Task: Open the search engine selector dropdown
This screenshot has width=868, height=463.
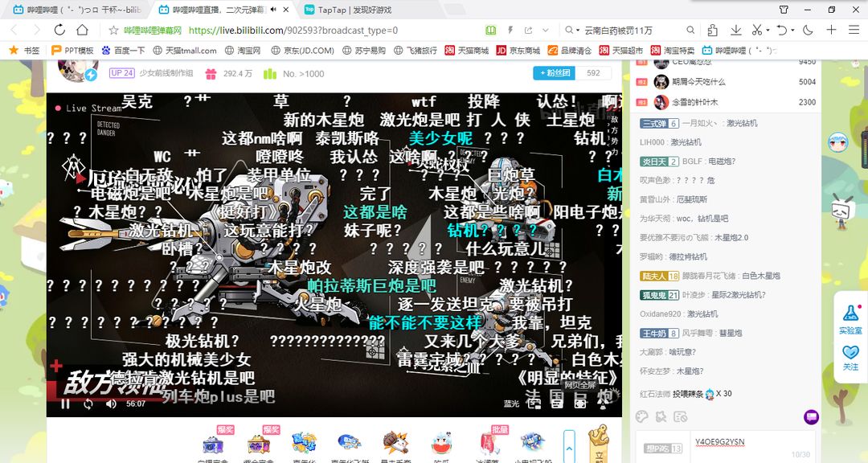Action: tap(572, 30)
